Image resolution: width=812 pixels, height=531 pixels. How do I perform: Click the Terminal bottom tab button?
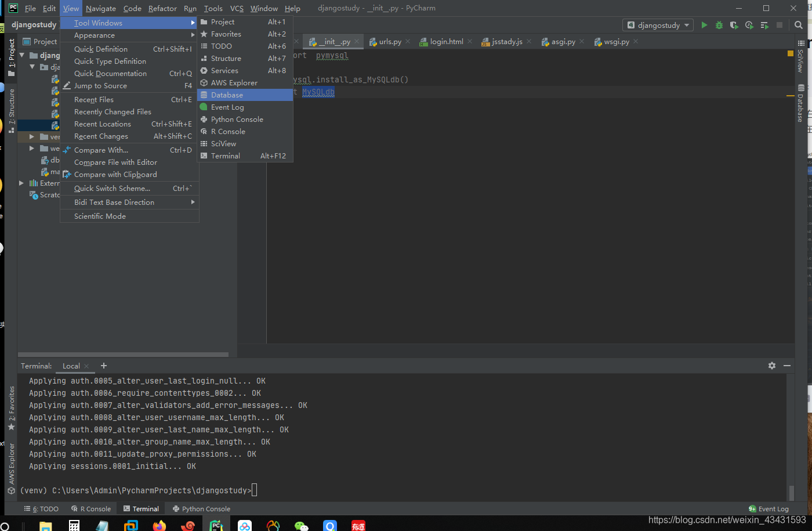pyautogui.click(x=141, y=509)
